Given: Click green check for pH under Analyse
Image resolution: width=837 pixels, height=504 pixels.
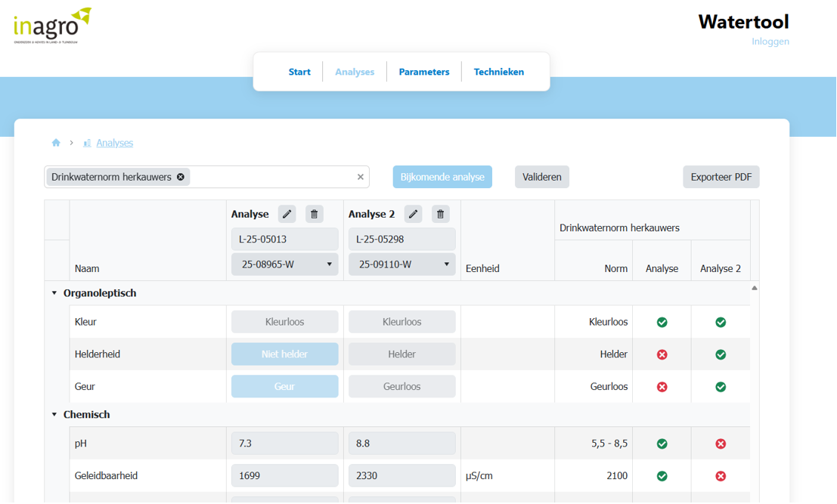Looking at the screenshot, I should tap(662, 444).
